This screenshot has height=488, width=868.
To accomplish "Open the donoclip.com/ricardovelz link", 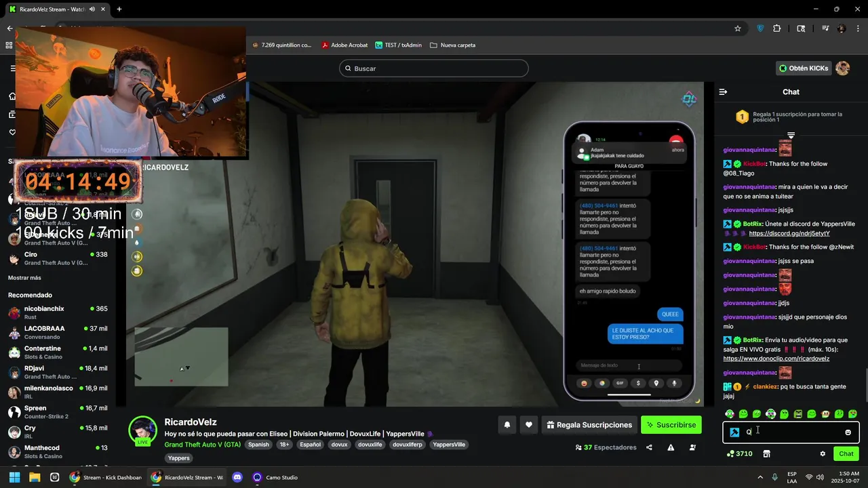I will (x=776, y=359).
